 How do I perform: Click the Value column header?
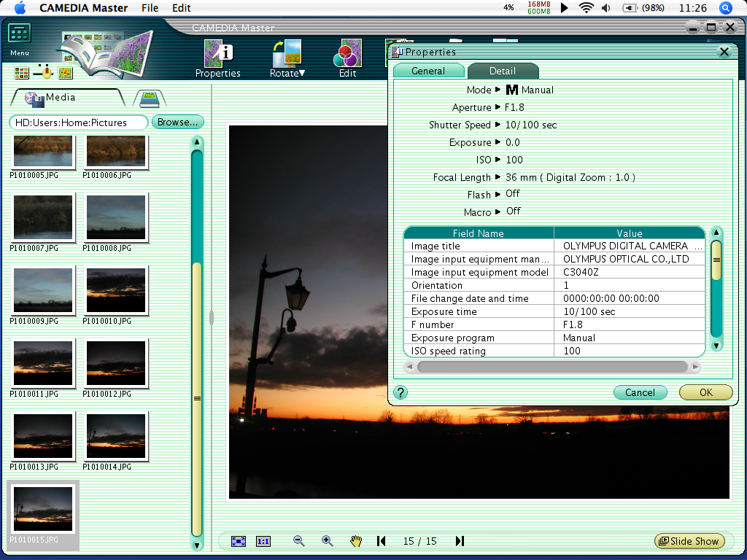[x=630, y=233]
